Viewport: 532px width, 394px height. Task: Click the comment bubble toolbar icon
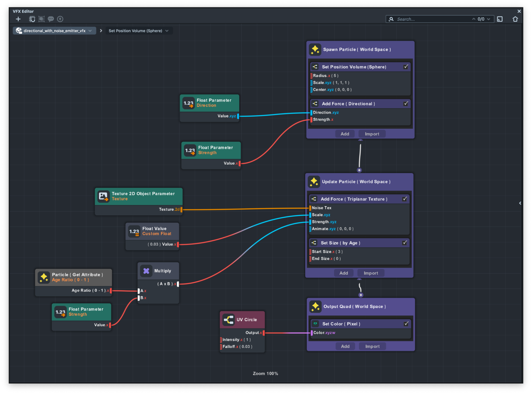click(51, 19)
